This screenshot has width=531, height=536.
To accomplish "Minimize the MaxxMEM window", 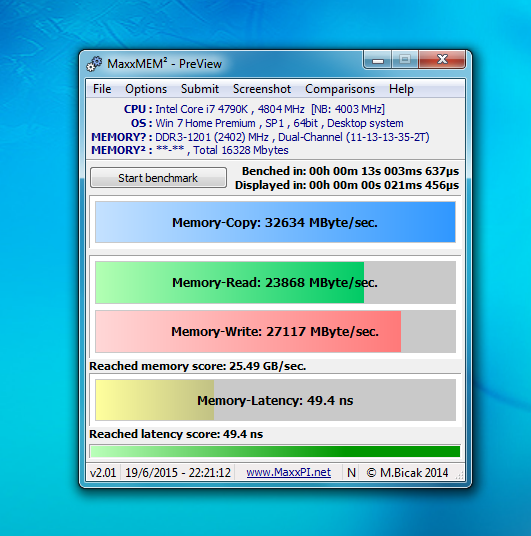I will 378,60.
